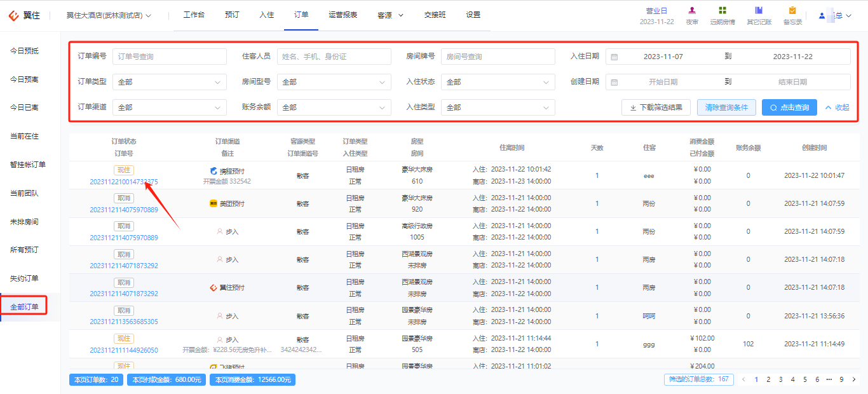Screen dimensions: 868x394
Task: Switch to 交接班 tab
Action: coord(435,15)
